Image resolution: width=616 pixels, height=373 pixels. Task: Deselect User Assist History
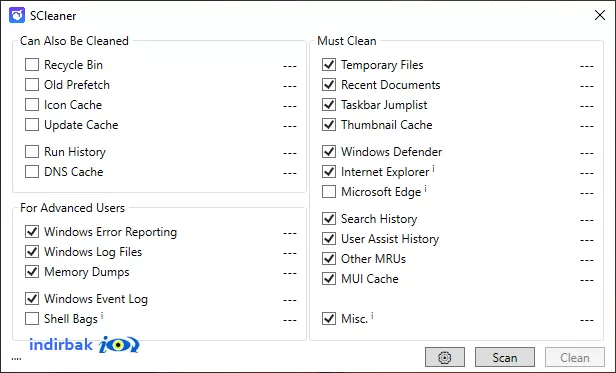[329, 239]
